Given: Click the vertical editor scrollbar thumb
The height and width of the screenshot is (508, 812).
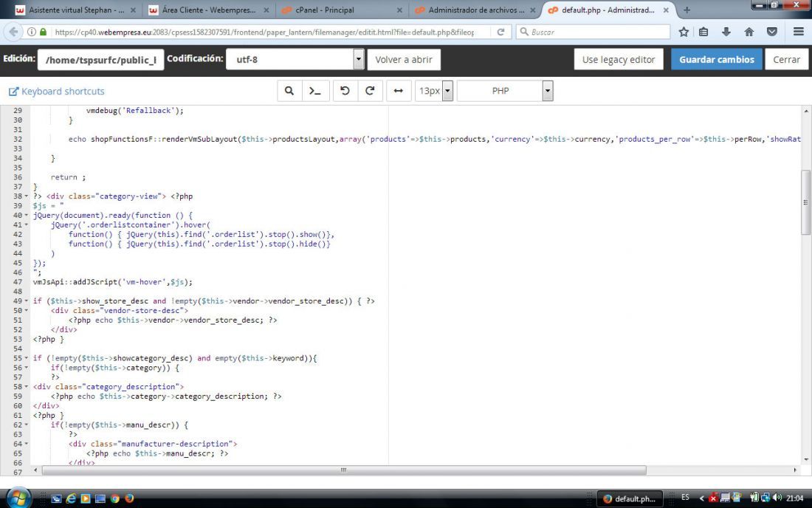Looking at the screenshot, I should [x=806, y=202].
